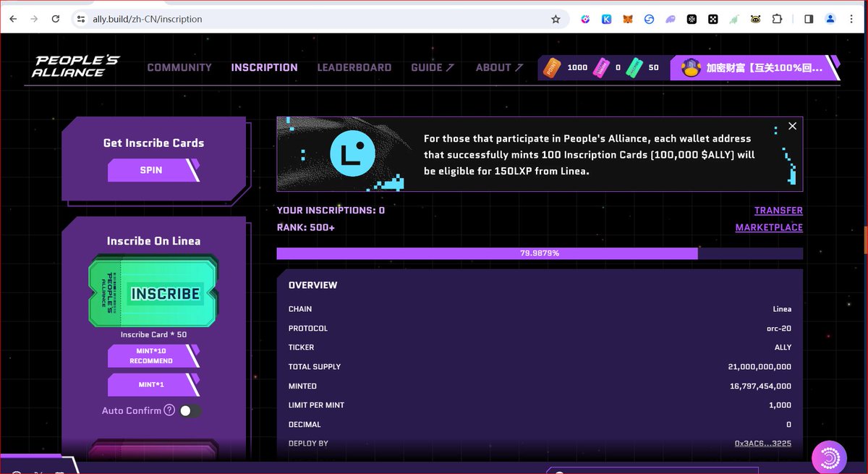Click the SPIN button

(153, 170)
